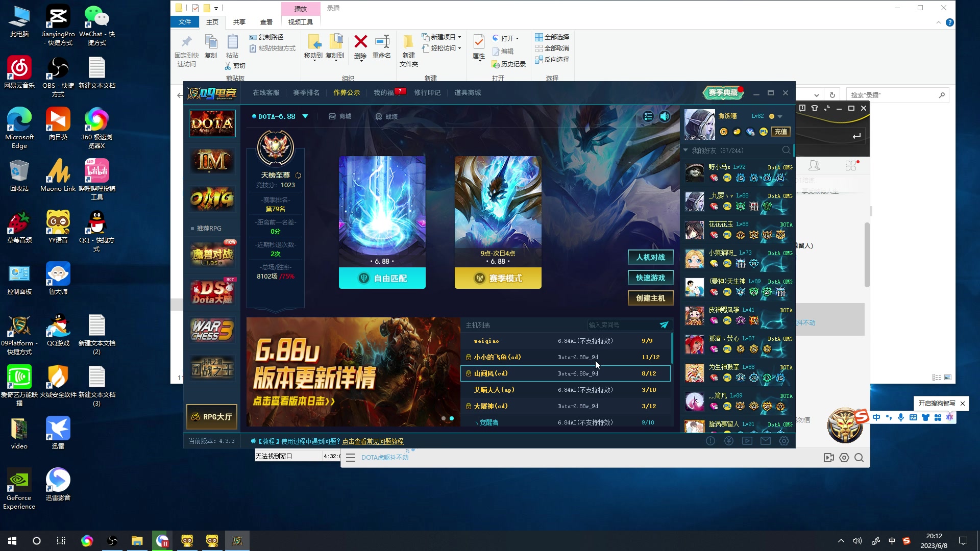This screenshot has width=980, height=551.
Task: Collapse the Explorer ribbon chevron
Action: click(938, 22)
